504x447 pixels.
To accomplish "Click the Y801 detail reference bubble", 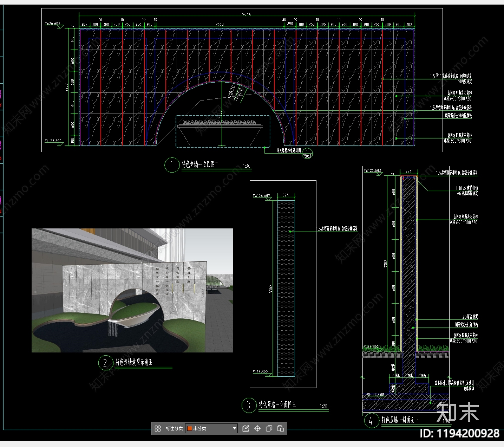I will click(x=307, y=153).
